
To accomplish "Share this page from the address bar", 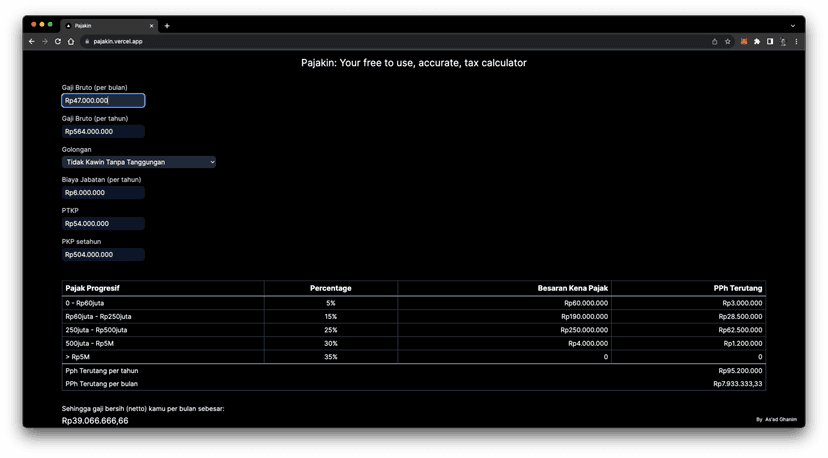I will pos(714,41).
